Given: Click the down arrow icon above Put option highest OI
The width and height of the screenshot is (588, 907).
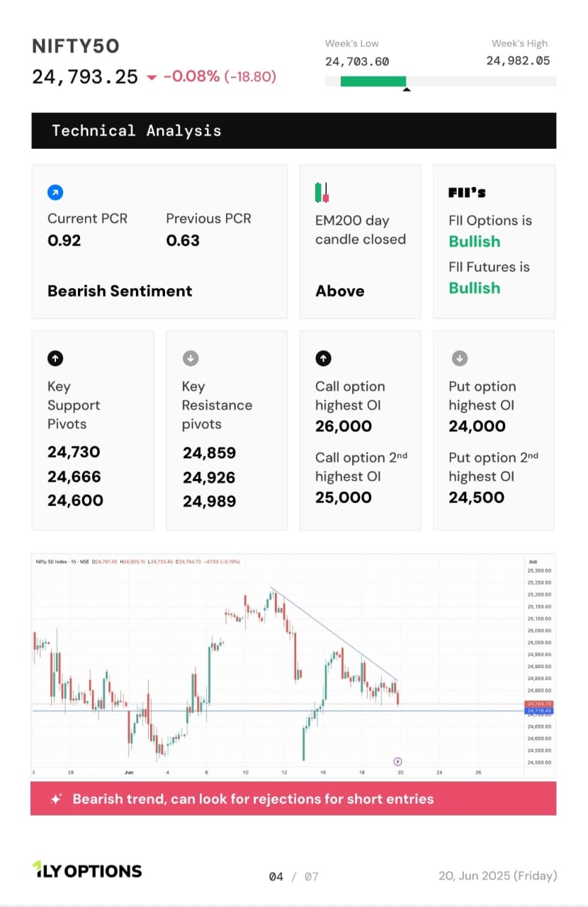Looking at the screenshot, I should 459,359.
